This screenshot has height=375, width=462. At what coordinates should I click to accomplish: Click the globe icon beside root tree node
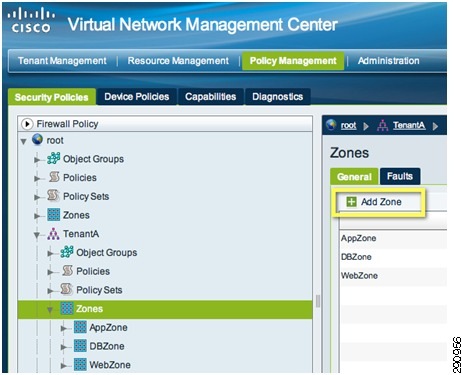pos(37,139)
